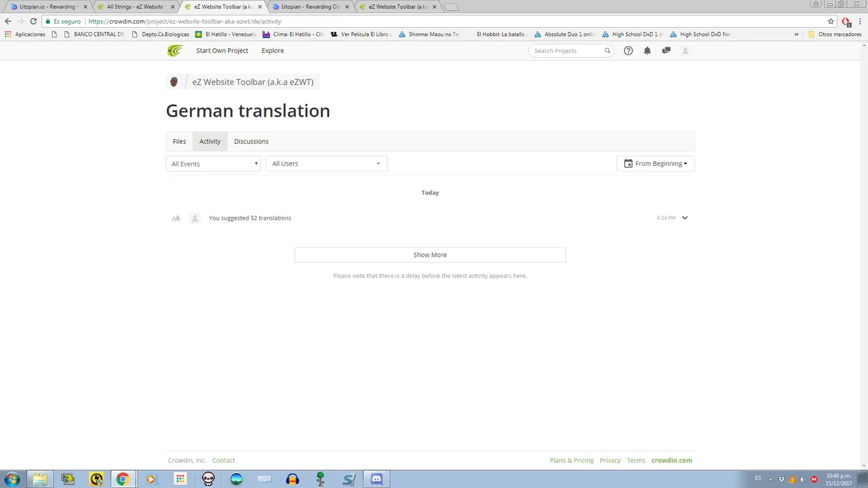This screenshot has width=868, height=488.
Task: Open the Chrome menu with three dots
Action: point(859,21)
